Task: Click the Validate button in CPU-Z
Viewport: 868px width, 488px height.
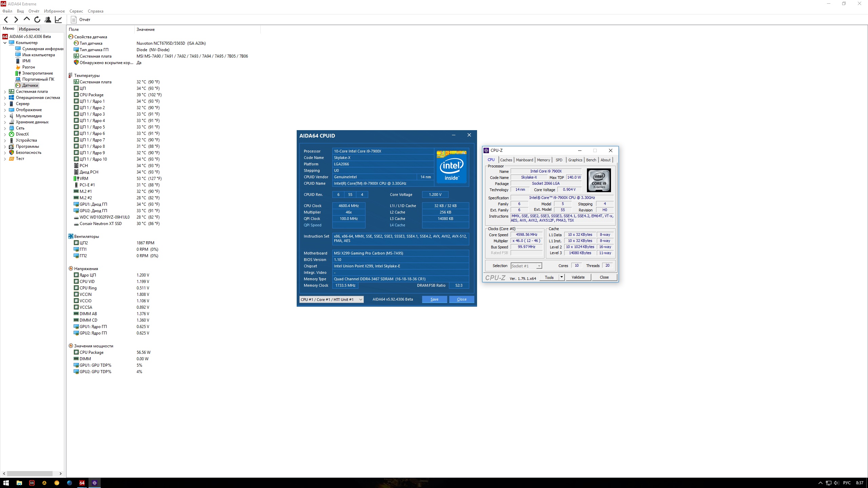Action: tap(578, 277)
